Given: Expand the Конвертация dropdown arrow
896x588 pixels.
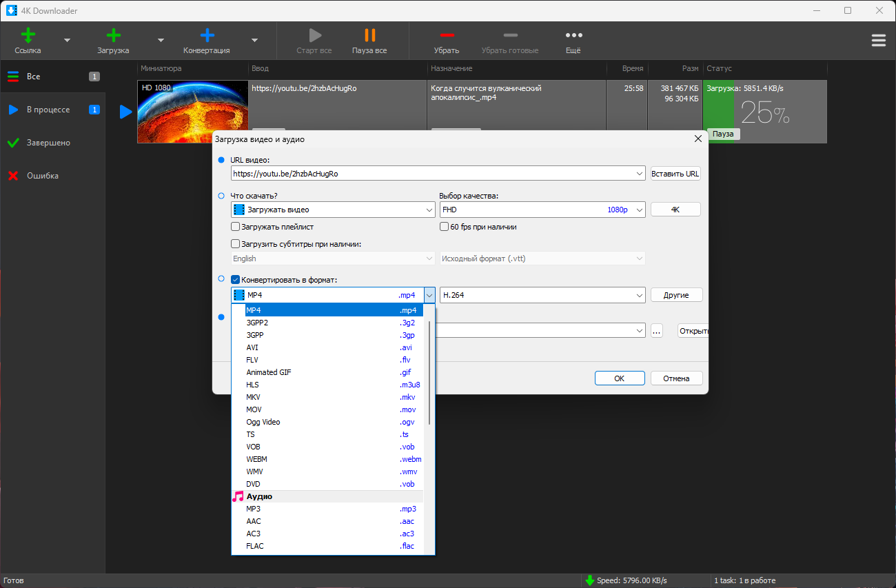Looking at the screenshot, I should [x=254, y=41].
